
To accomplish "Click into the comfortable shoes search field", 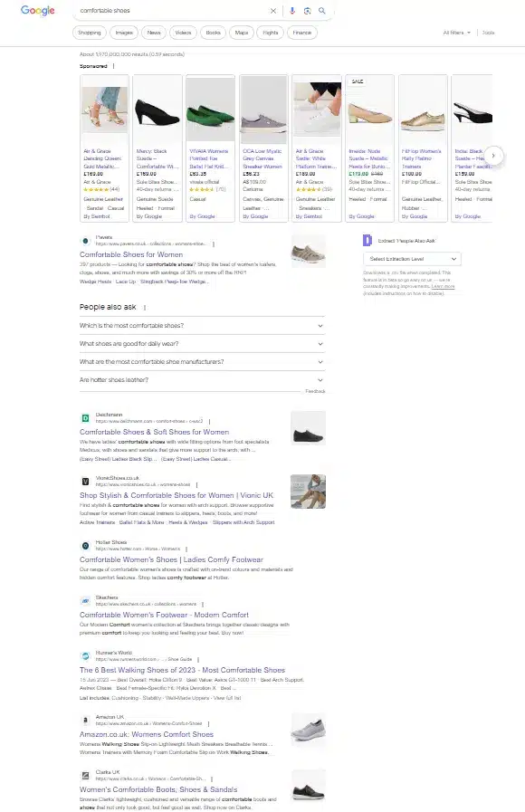I will pos(171,11).
